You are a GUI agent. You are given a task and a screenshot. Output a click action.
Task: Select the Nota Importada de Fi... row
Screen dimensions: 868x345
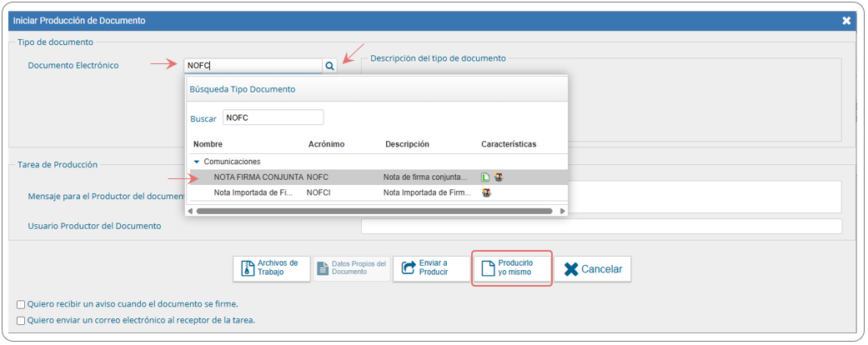tap(379, 193)
